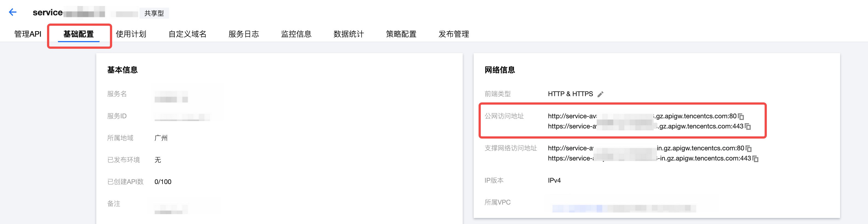Open the 管理API tab
The image size is (868, 224).
[28, 34]
